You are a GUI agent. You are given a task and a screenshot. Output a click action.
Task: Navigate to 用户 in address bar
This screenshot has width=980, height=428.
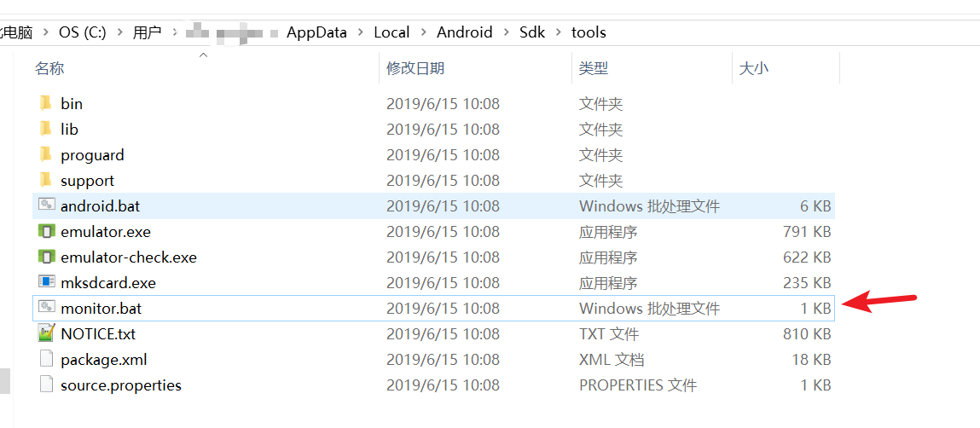coord(147,32)
